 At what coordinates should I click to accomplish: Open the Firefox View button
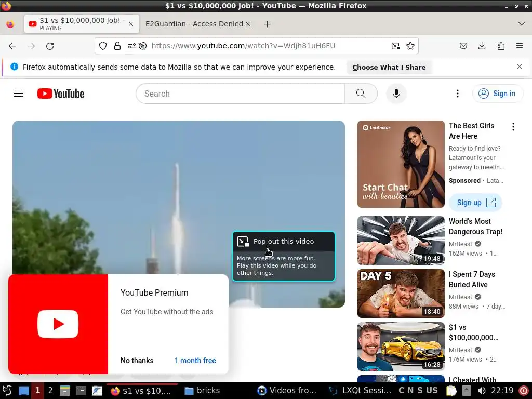[x=10, y=24]
